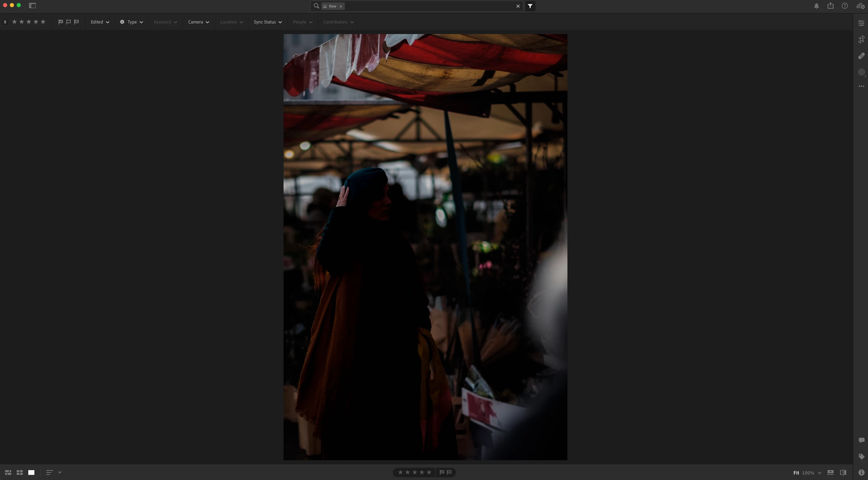
Task: Toggle the picked flag filter
Action: 61,22
